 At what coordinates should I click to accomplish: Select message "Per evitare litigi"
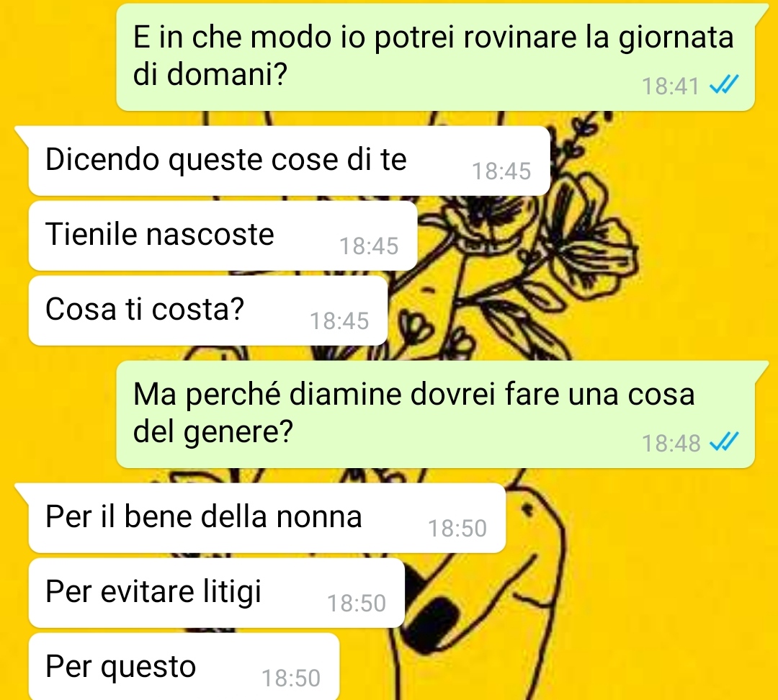click(217, 593)
